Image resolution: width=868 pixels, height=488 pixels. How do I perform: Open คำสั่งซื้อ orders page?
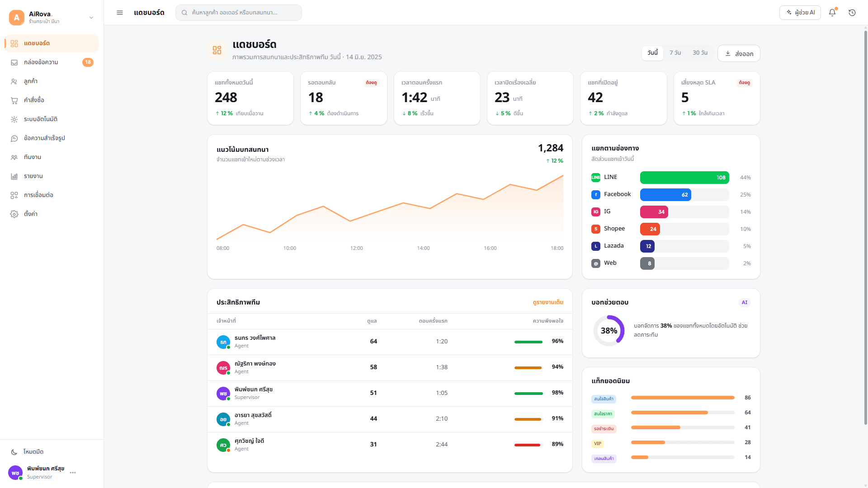click(x=52, y=100)
